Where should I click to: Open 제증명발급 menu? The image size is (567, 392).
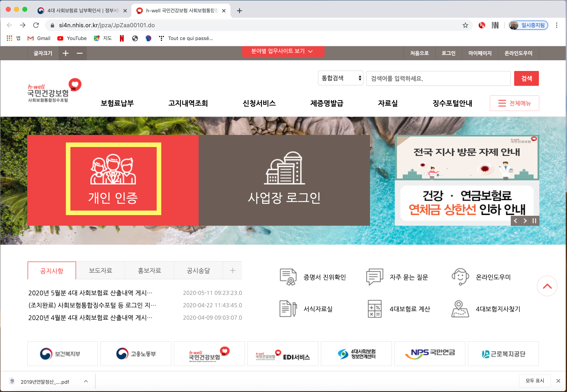pyautogui.click(x=327, y=103)
